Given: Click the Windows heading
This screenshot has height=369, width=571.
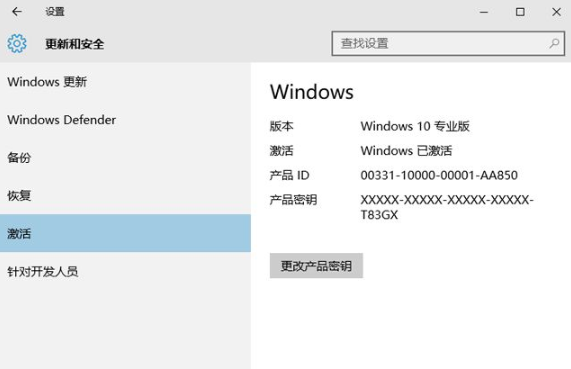Looking at the screenshot, I should [x=312, y=92].
